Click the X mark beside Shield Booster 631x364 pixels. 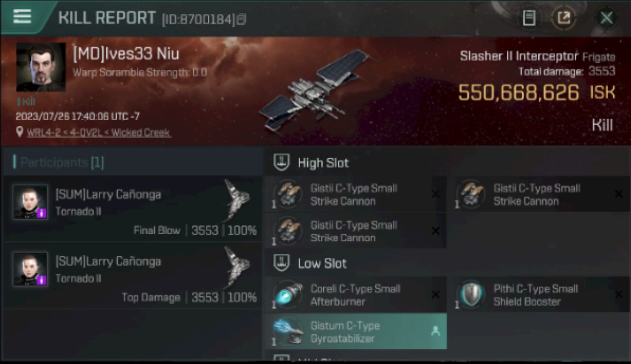618,295
